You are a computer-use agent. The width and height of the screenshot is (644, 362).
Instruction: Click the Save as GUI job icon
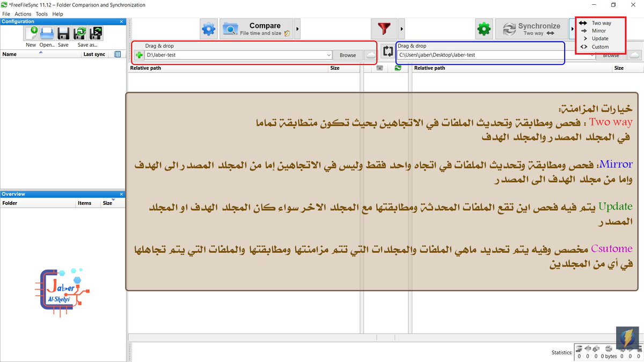point(80,33)
